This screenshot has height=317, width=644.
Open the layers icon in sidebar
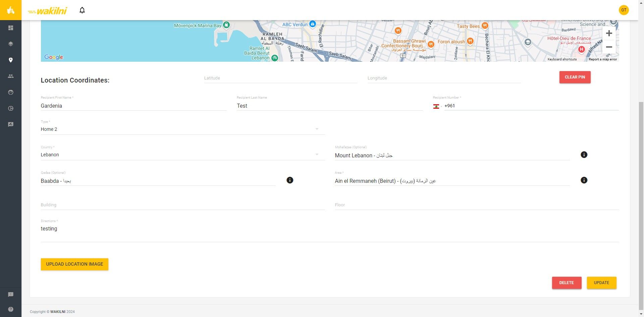[11, 44]
